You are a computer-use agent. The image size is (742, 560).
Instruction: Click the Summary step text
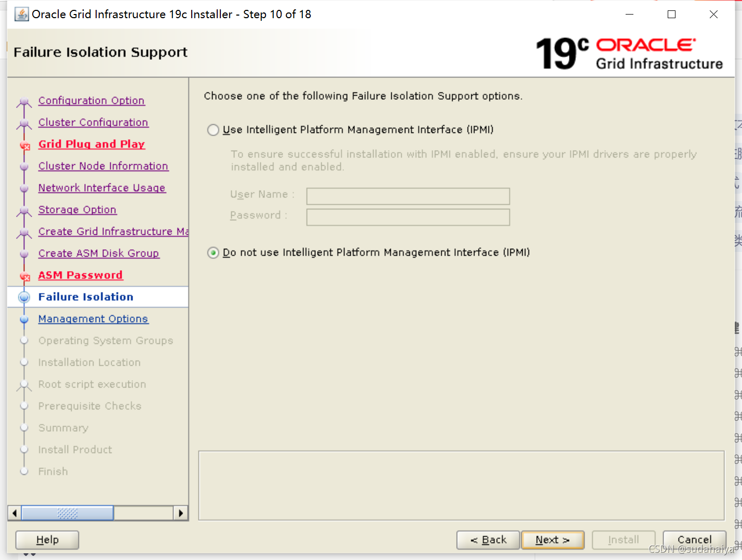click(x=63, y=428)
